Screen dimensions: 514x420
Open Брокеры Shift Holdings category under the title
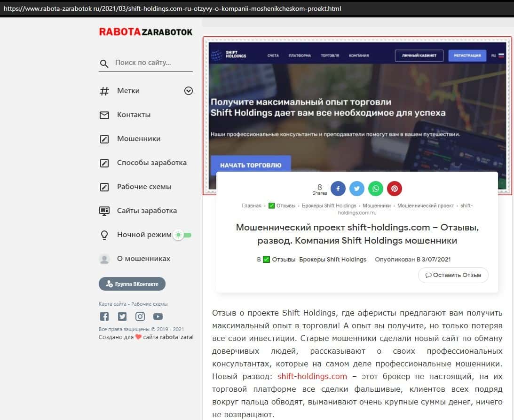click(333, 259)
